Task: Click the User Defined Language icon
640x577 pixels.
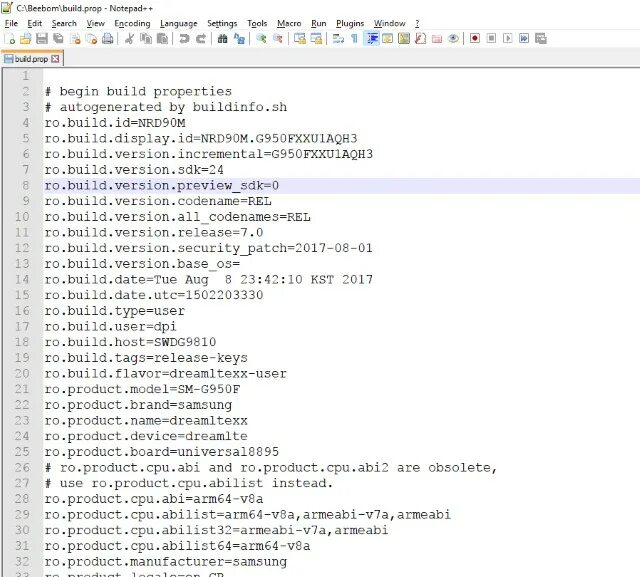Action: pyautogui.click(x=387, y=39)
